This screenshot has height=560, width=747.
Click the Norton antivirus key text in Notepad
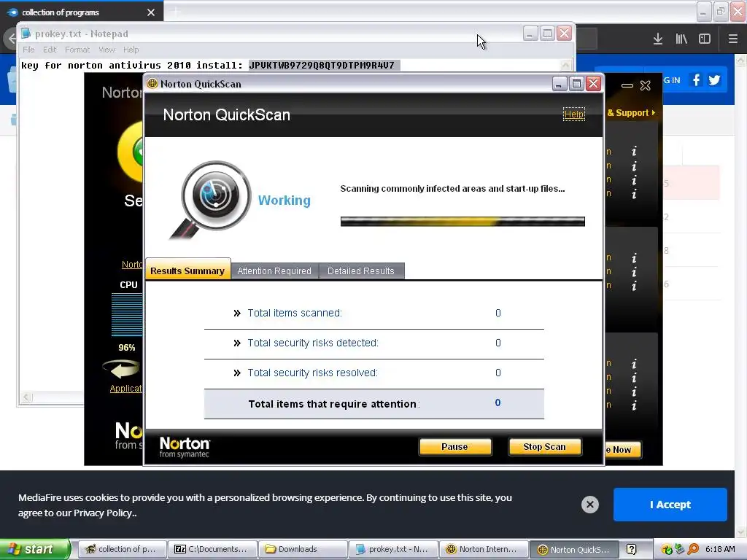[324, 65]
